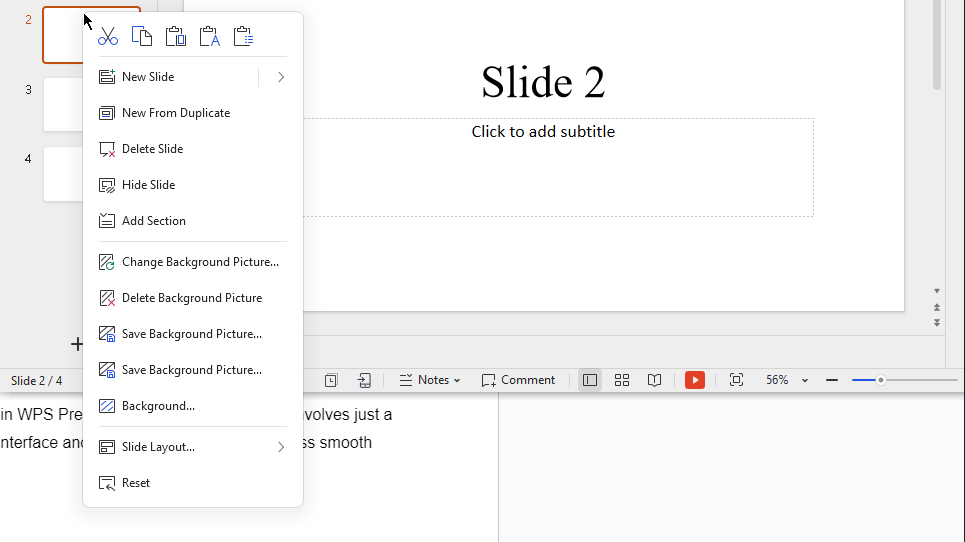Screen dimensions: 965x542
Task: Click the Cut scissors icon
Action: (108, 37)
